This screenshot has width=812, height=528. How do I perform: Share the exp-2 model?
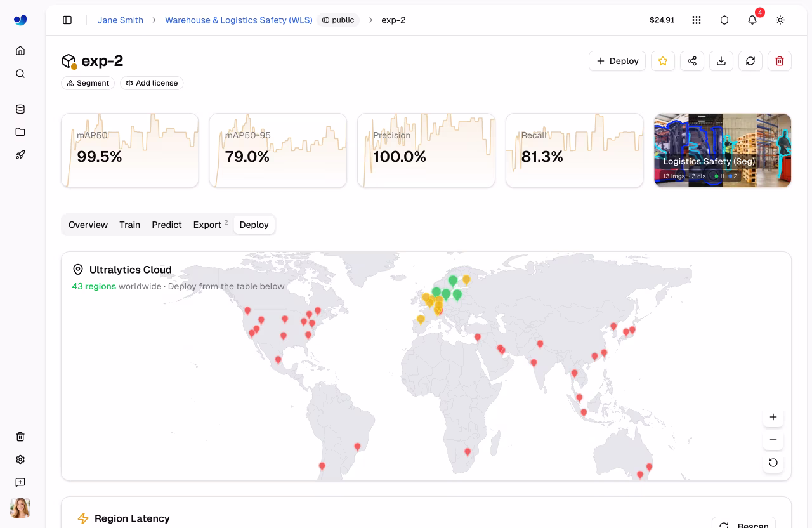pyautogui.click(x=692, y=61)
